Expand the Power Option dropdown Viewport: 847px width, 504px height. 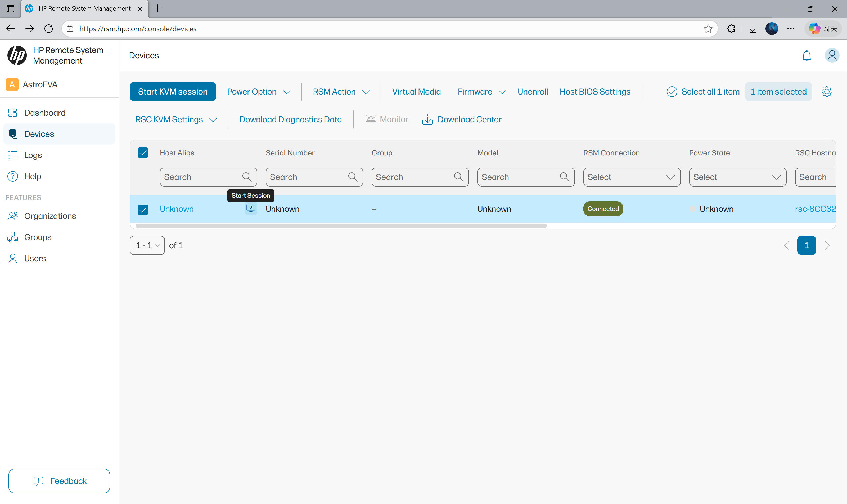tap(258, 92)
